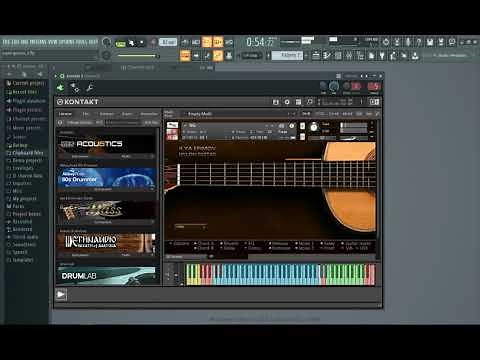Viewport: 480px width, 360px height.
Task: Open the FILE menu in FL Studio
Action: (6, 42)
